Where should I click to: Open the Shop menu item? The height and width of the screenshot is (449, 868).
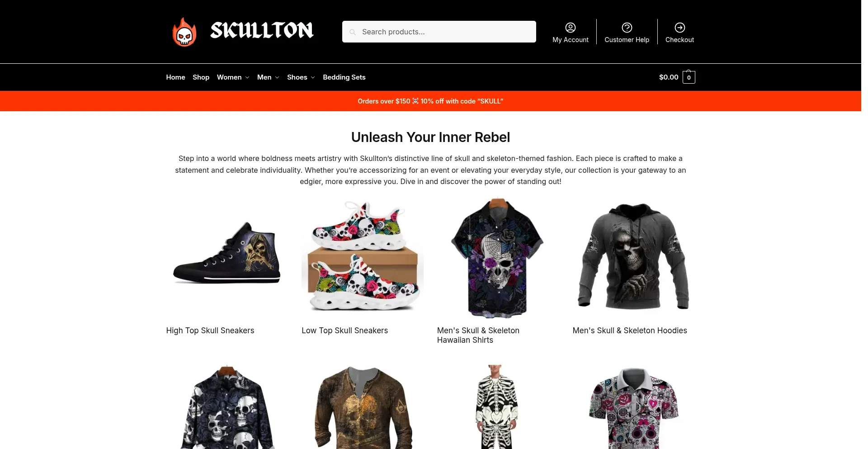201,77
